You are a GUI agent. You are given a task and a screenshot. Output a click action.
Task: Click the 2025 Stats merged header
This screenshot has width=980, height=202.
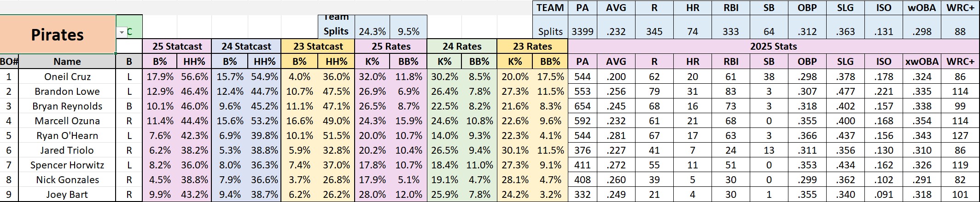pos(773,46)
